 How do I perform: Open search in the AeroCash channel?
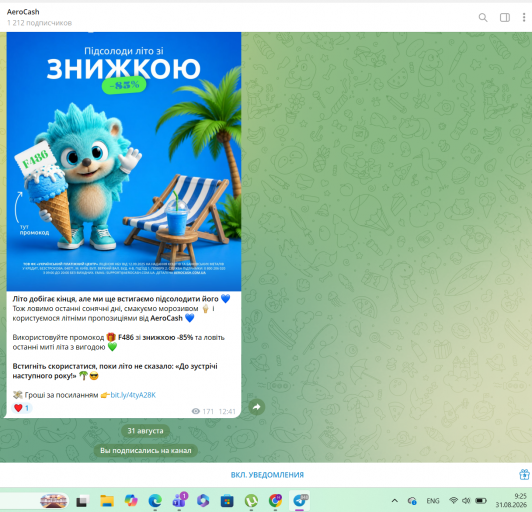[483, 17]
